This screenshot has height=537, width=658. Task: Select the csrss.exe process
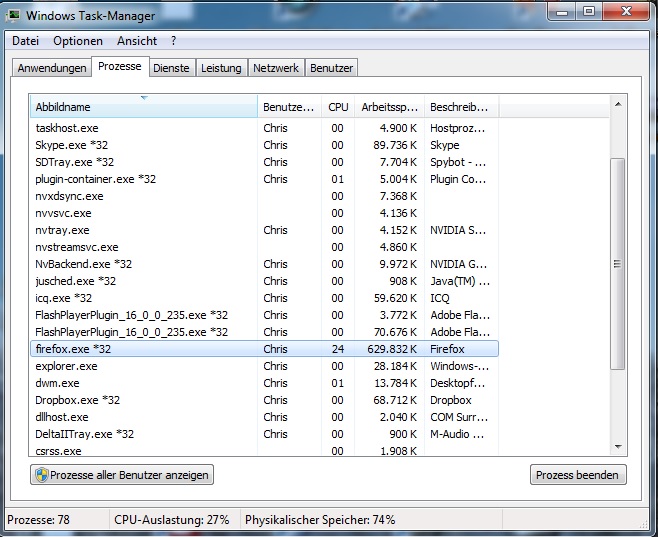pyautogui.click(x=264, y=450)
